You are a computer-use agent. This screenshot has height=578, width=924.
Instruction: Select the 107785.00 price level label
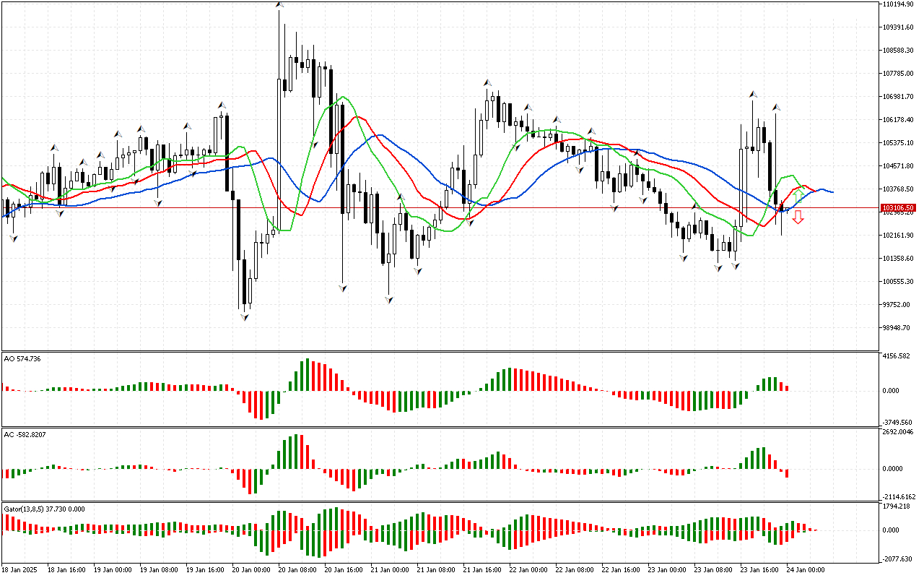(x=898, y=74)
